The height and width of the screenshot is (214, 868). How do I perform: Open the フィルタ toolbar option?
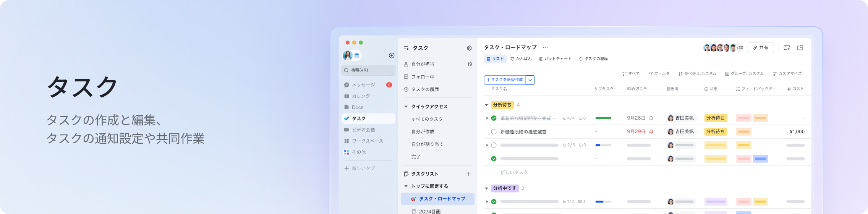659,74
